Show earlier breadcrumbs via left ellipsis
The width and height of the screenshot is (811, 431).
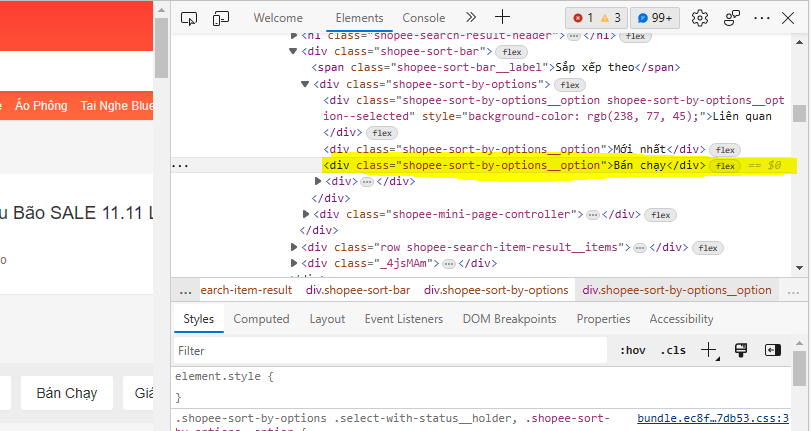point(185,291)
